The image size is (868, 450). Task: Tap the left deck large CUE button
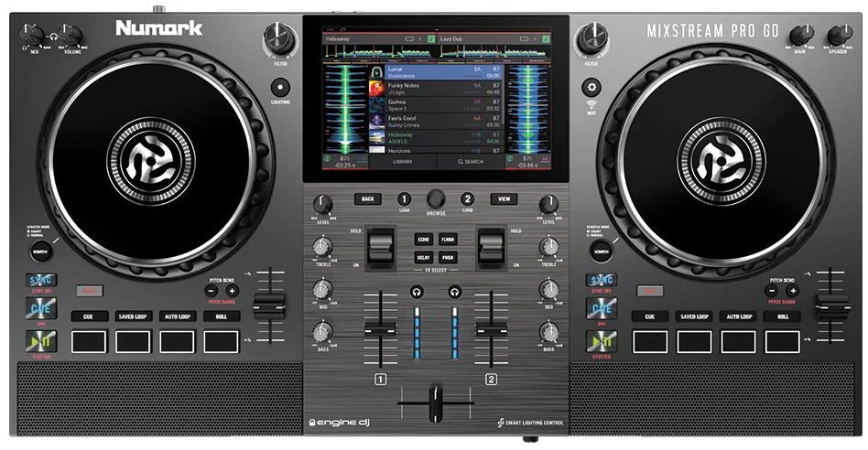40,308
